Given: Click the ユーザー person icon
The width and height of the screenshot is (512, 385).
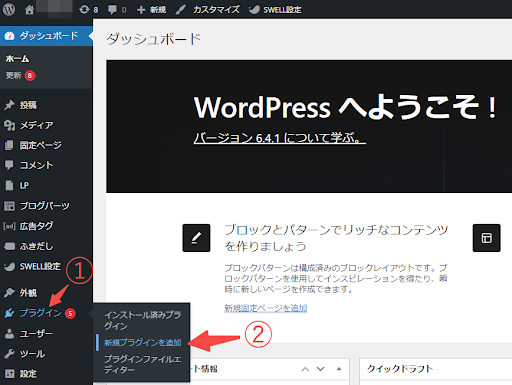Looking at the screenshot, I should [x=9, y=333].
